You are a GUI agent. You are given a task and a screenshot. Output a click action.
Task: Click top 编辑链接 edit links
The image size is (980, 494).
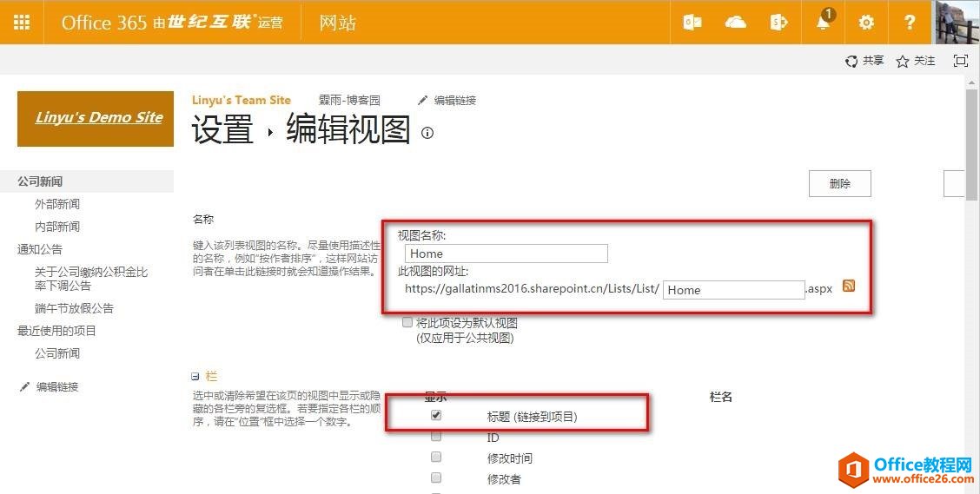447,100
